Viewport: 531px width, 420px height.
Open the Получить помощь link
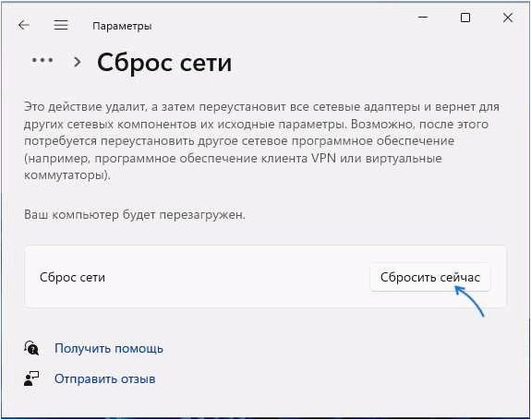click(109, 348)
